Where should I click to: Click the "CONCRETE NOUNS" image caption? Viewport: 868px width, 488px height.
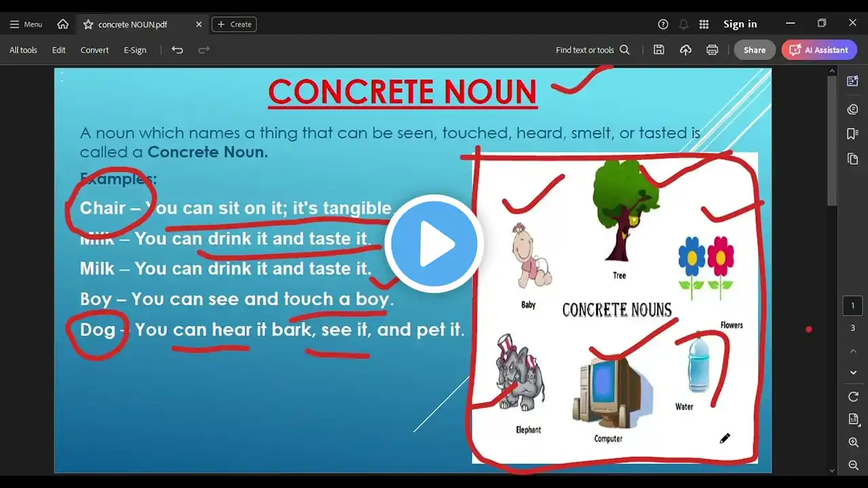[617, 310]
